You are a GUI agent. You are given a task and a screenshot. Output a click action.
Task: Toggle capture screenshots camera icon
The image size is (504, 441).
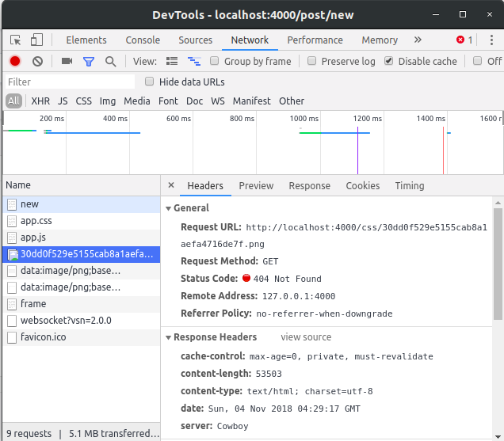point(67,61)
